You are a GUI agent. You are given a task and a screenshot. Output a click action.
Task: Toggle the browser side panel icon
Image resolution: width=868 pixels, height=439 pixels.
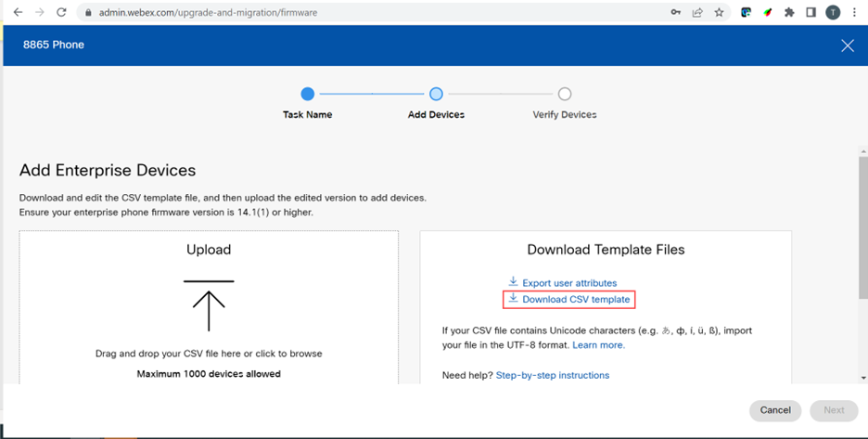811,12
